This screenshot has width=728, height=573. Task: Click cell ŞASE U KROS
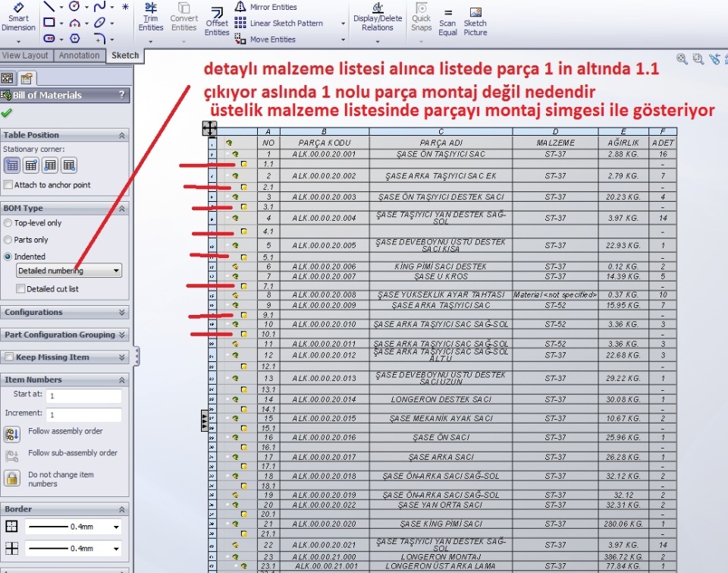(x=441, y=276)
